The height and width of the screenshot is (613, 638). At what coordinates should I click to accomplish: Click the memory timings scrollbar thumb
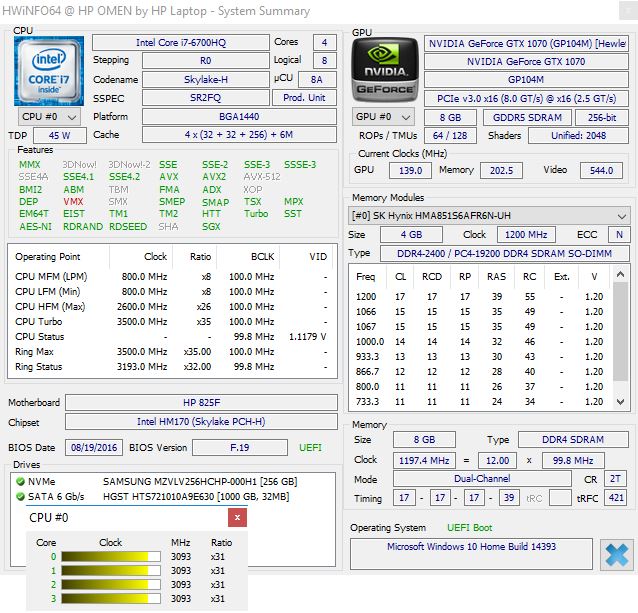pyautogui.click(x=621, y=331)
